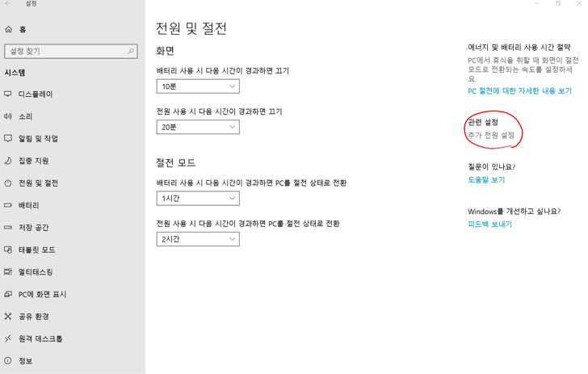Screen dimensions: 588x374
Task: Click the Windows를 개선하고 싶나요? text
Action: tap(514, 211)
